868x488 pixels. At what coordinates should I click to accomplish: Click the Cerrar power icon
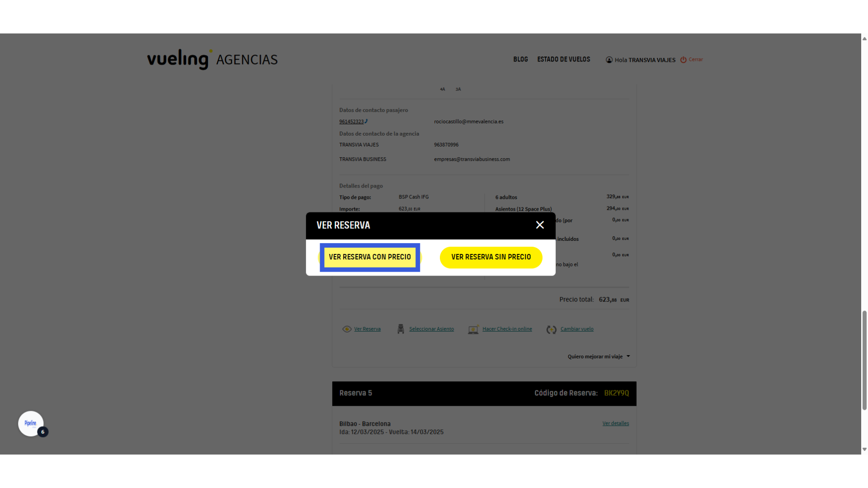(x=683, y=60)
